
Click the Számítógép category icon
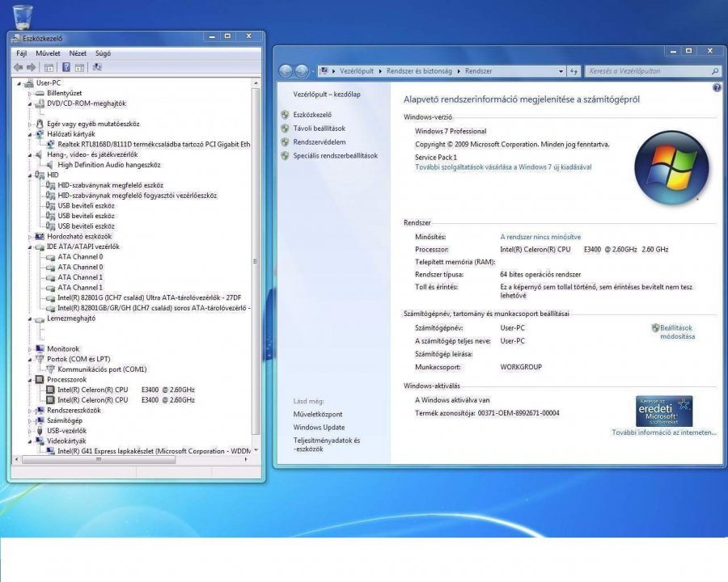[x=40, y=420]
